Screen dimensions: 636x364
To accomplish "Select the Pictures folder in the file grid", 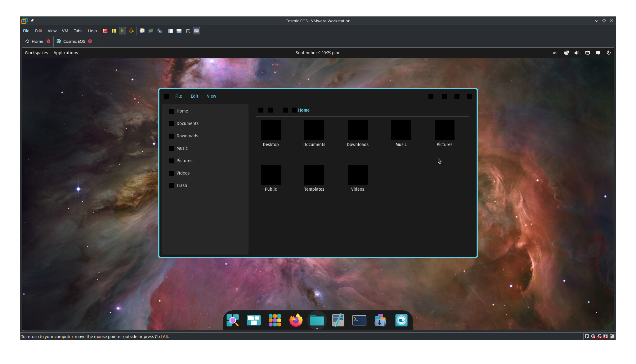I will 445,134.
